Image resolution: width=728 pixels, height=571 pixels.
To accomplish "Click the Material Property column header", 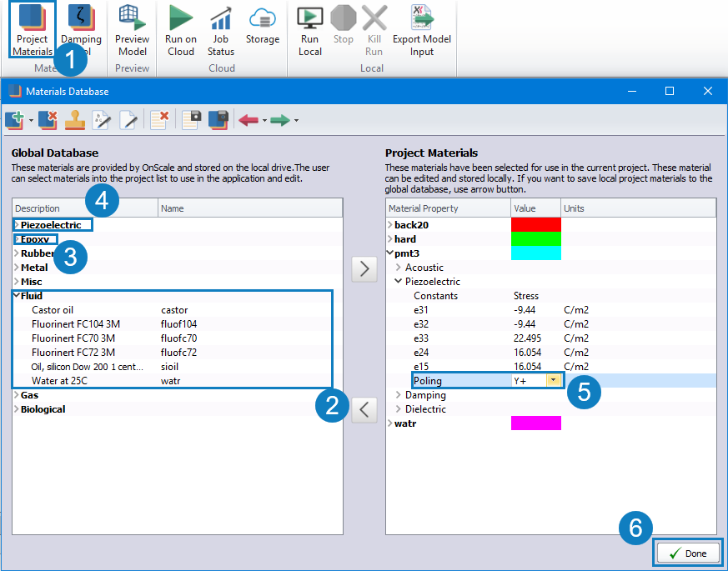I will point(448,208).
